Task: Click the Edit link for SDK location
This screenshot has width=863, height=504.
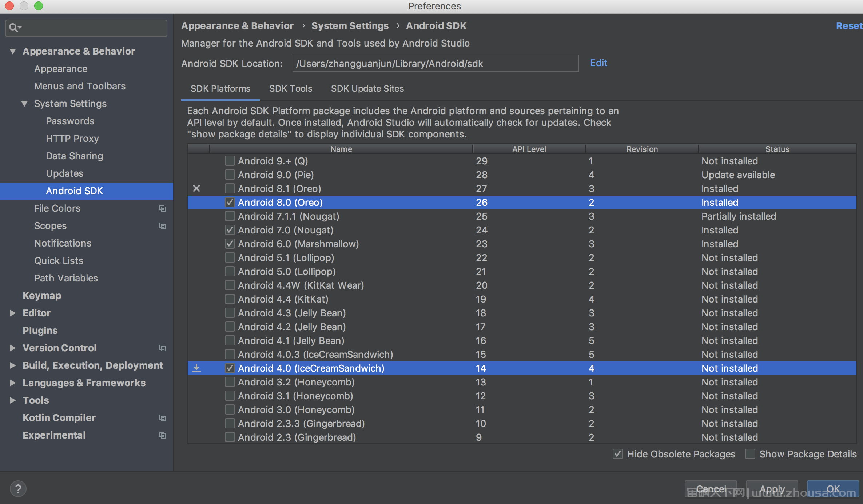Action: pos(598,63)
